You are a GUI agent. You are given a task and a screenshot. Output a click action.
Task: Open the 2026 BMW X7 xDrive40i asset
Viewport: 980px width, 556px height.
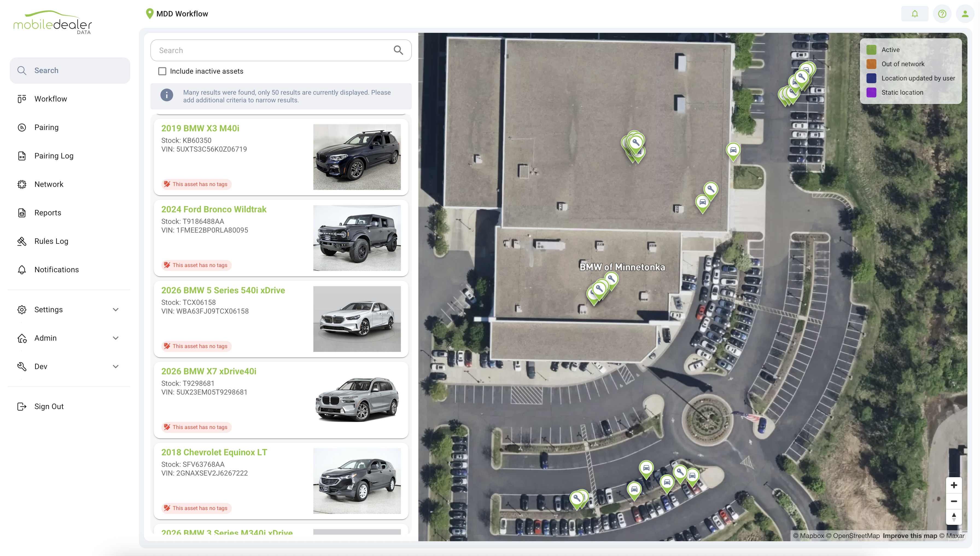(x=208, y=371)
